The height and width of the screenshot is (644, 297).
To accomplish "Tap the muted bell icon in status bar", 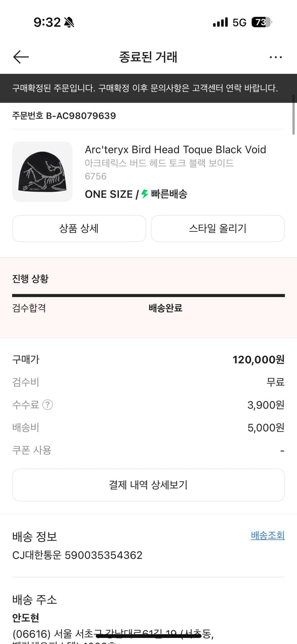I will 69,22.
